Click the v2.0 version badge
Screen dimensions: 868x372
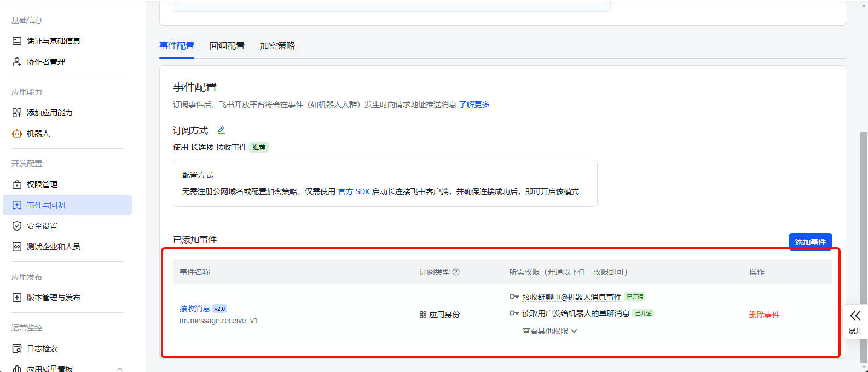tap(219, 309)
